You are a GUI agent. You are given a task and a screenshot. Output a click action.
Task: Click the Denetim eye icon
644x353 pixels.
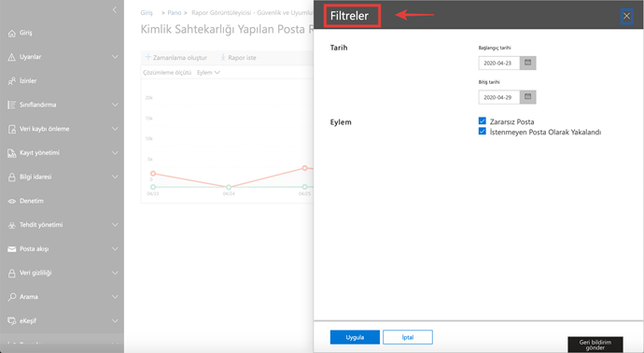pos(12,201)
